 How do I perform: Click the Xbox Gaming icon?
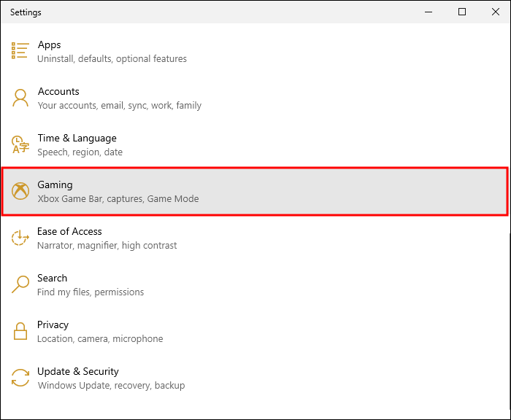click(20, 191)
